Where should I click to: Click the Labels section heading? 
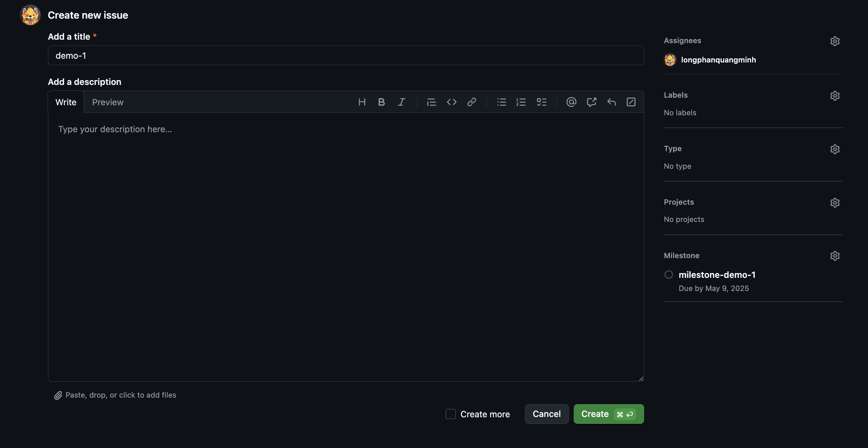pyautogui.click(x=675, y=95)
